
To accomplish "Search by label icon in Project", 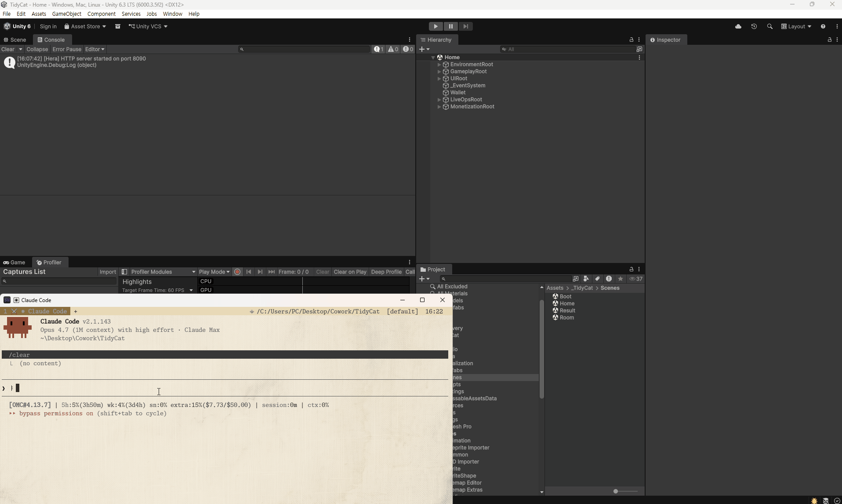I will pos(598,279).
